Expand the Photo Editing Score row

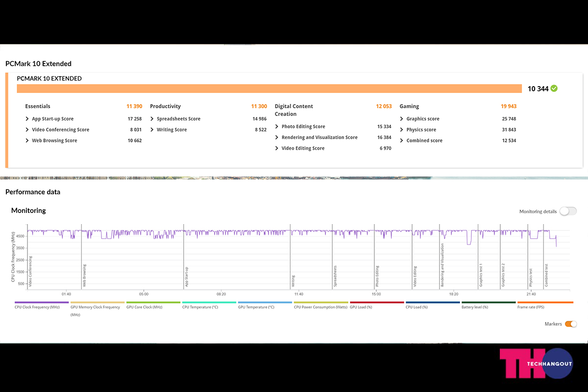pyautogui.click(x=277, y=127)
